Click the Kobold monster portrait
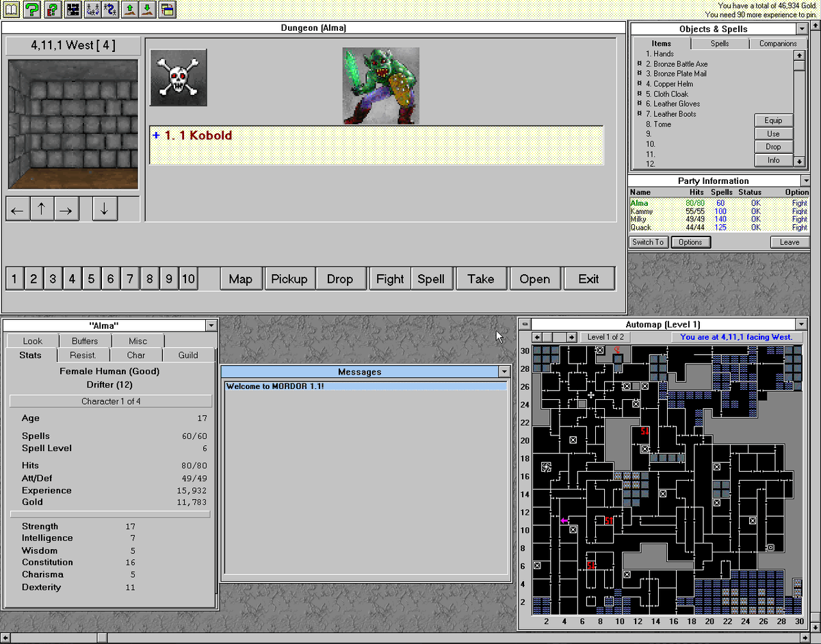Image resolution: width=821 pixels, height=644 pixels. coord(381,85)
